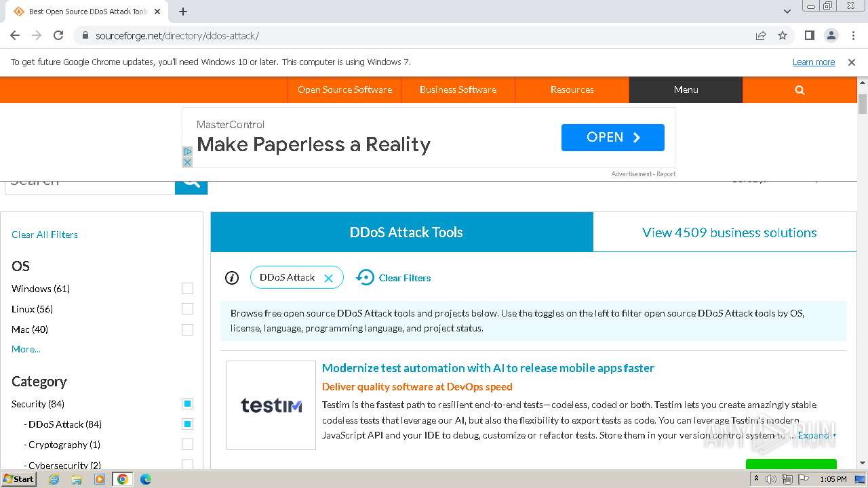Open the Windows Start button

pos(18,479)
